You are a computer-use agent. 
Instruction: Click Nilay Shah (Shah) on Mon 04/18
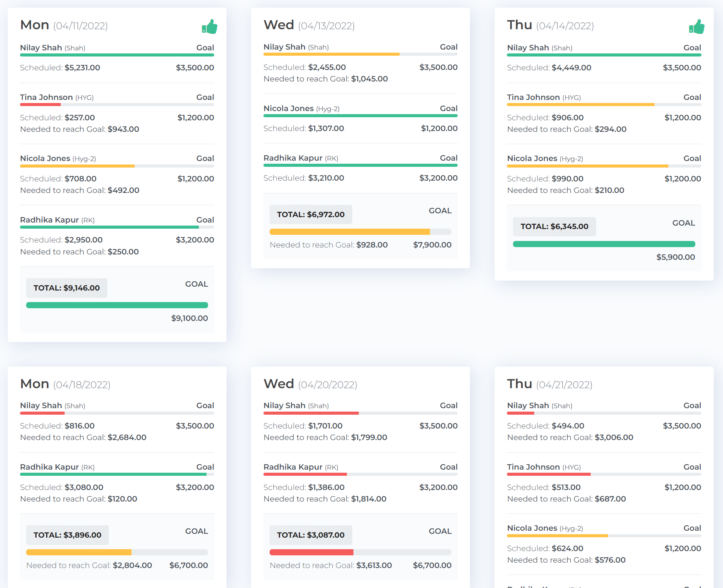tap(52, 405)
